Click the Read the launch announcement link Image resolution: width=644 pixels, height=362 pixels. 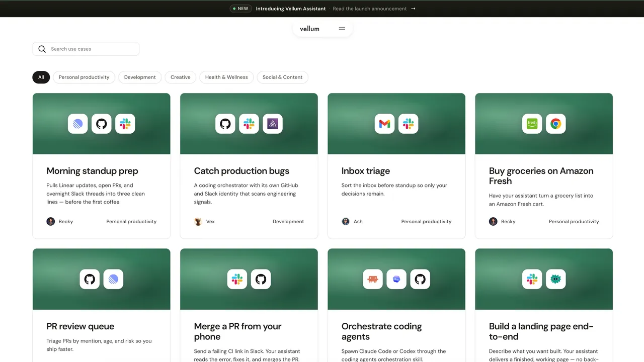(x=370, y=9)
